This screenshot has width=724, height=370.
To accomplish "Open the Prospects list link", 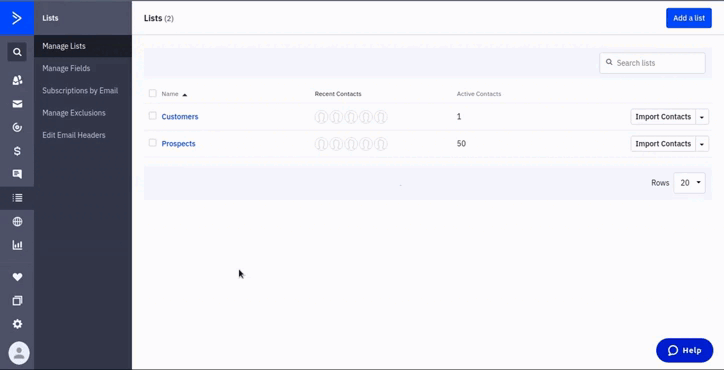I will click(x=178, y=144).
